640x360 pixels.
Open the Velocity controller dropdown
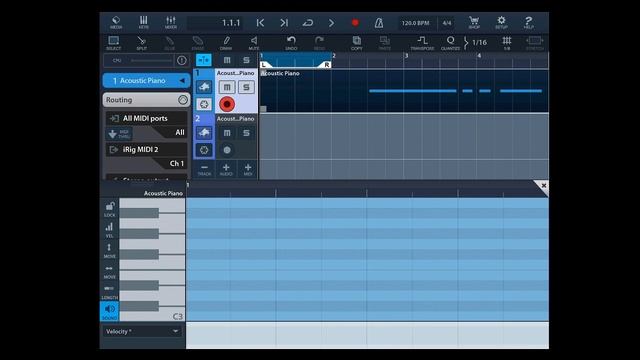(142, 331)
